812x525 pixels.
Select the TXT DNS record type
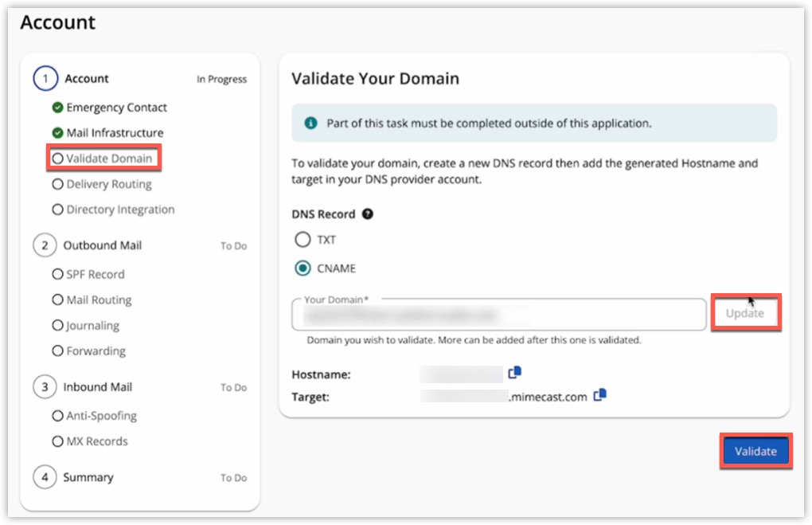303,239
